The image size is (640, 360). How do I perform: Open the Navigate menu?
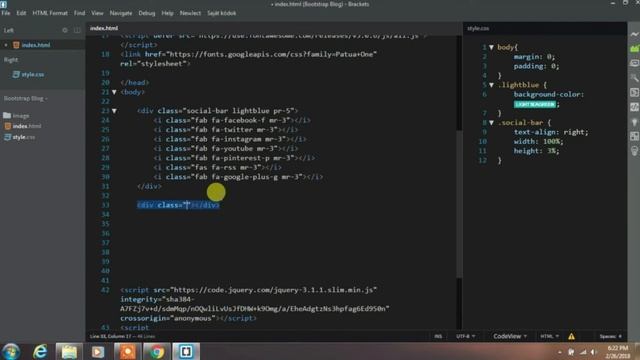[121, 13]
